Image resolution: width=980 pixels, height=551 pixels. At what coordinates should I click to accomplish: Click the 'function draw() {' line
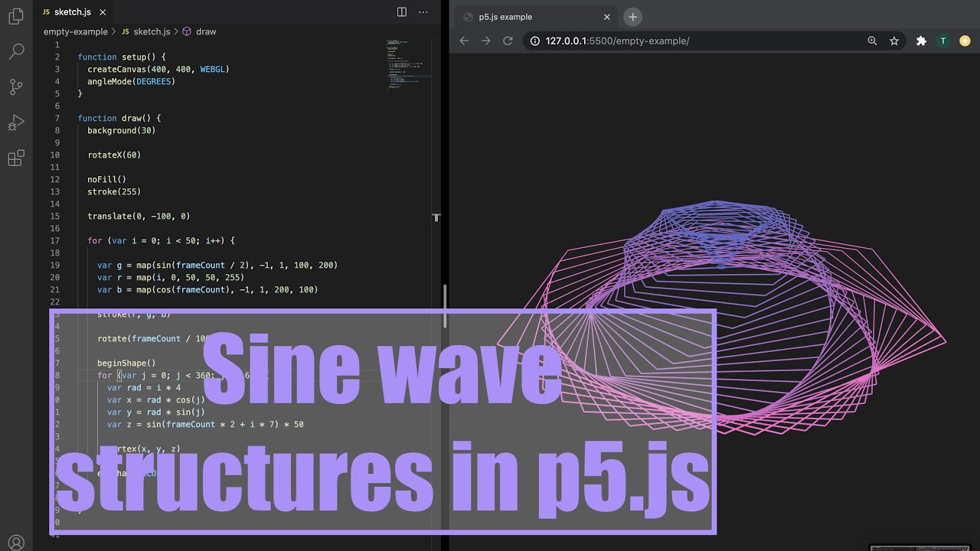(119, 118)
